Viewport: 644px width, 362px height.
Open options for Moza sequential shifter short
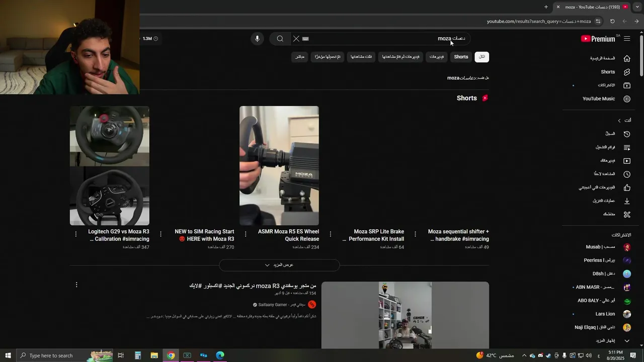pos(415,234)
